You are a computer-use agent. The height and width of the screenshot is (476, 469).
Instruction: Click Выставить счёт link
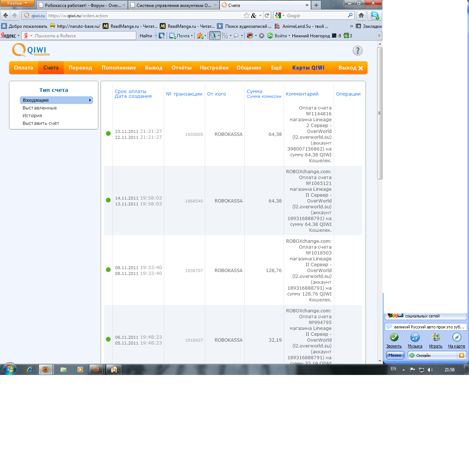pyautogui.click(x=41, y=123)
